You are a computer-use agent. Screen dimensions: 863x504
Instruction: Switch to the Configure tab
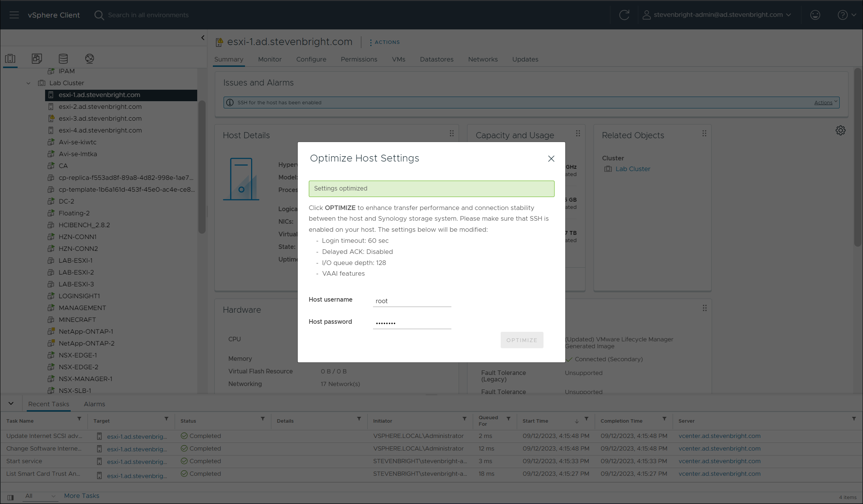point(311,59)
